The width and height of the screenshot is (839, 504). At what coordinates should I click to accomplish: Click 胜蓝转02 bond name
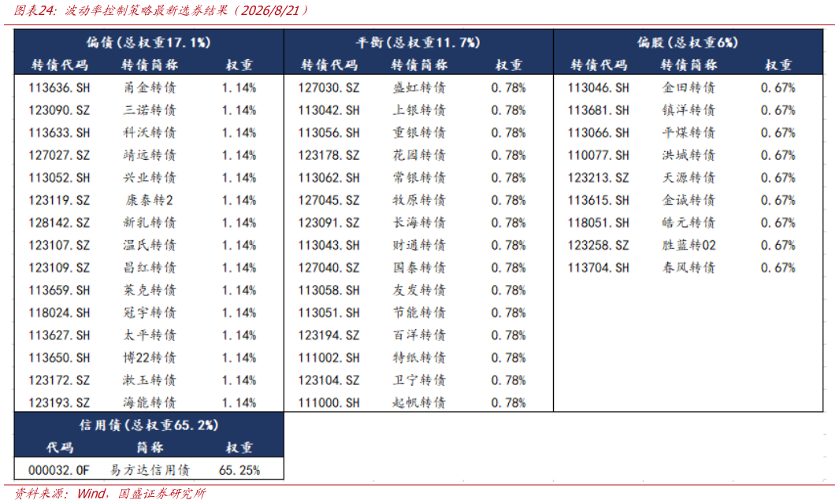click(x=689, y=245)
